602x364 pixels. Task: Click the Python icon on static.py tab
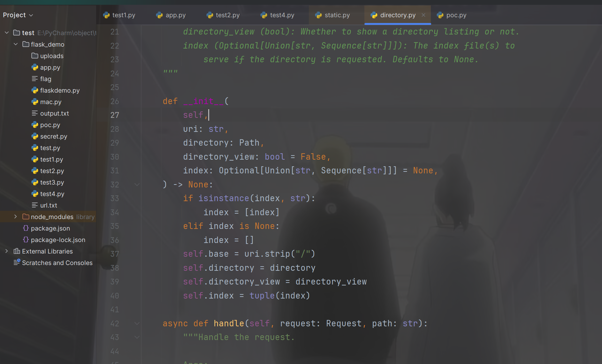318,15
